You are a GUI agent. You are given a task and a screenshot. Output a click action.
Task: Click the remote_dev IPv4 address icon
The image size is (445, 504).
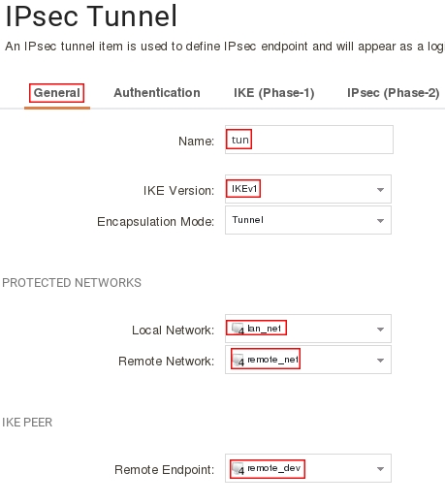click(238, 469)
